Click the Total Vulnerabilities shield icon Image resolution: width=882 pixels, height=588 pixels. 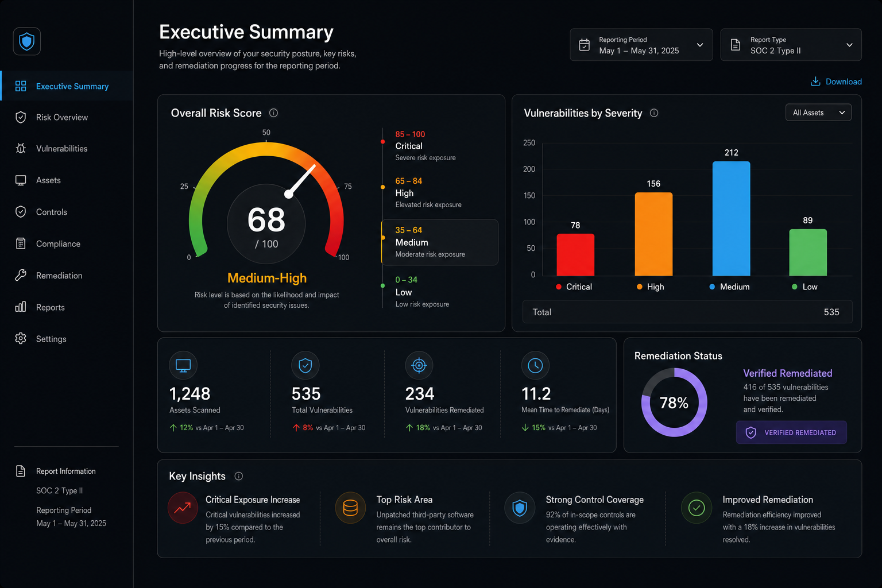(x=305, y=365)
